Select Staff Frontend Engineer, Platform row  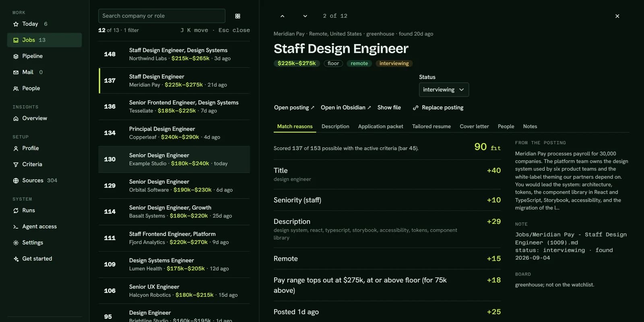pos(174,238)
